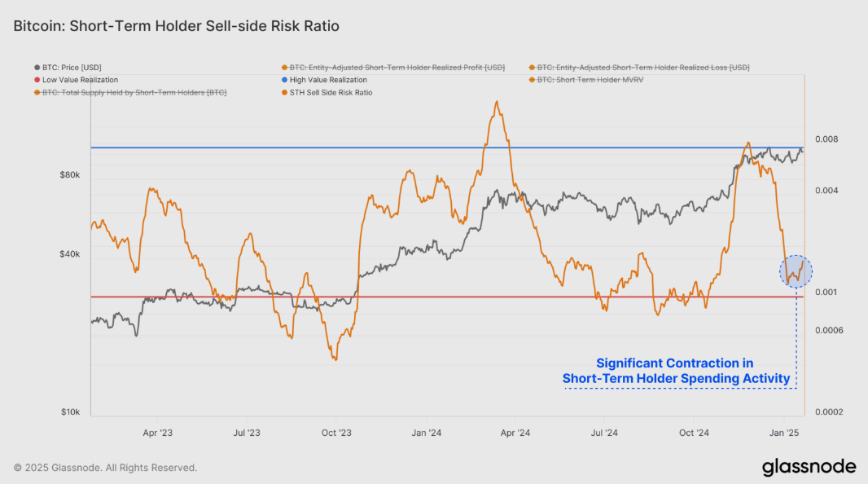Click the gray BTC Price legend dot

click(37, 67)
